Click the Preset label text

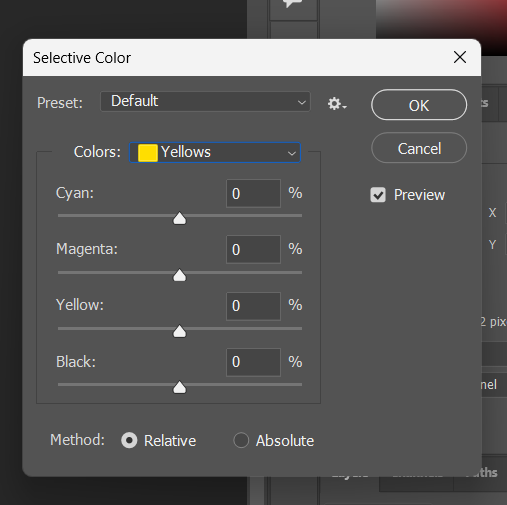tap(60, 103)
